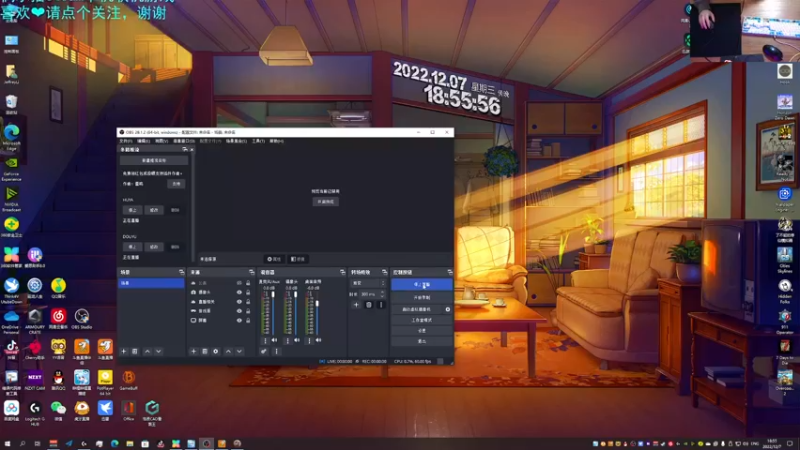
Task: Open NetEase Cloud Music desktop icon
Action: pyautogui.click(x=58, y=319)
